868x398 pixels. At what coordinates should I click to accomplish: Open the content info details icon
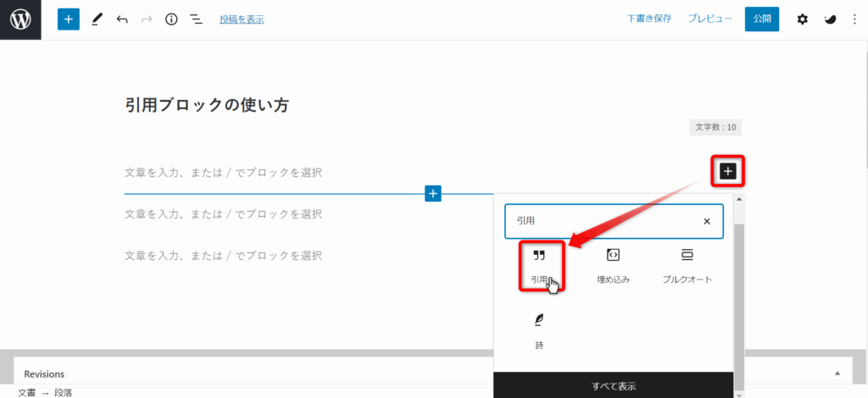point(171,19)
